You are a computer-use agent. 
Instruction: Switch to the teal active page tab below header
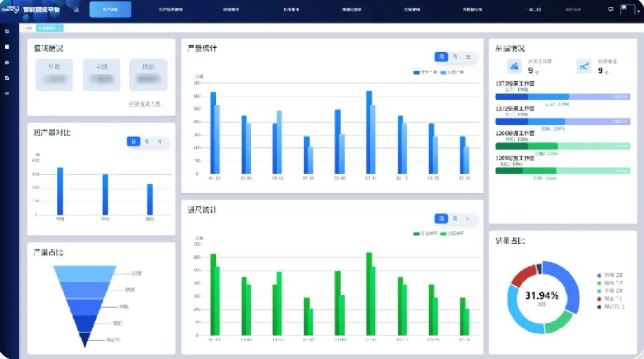[x=49, y=28]
